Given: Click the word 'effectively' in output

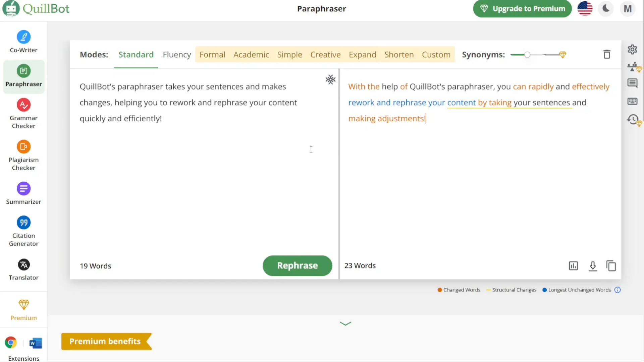Looking at the screenshot, I should tap(590, 86).
